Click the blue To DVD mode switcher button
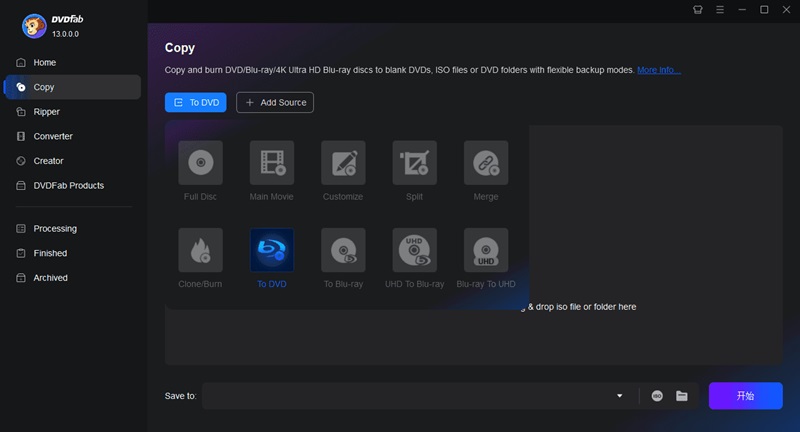The width and height of the screenshot is (800, 432). pos(195,103)
